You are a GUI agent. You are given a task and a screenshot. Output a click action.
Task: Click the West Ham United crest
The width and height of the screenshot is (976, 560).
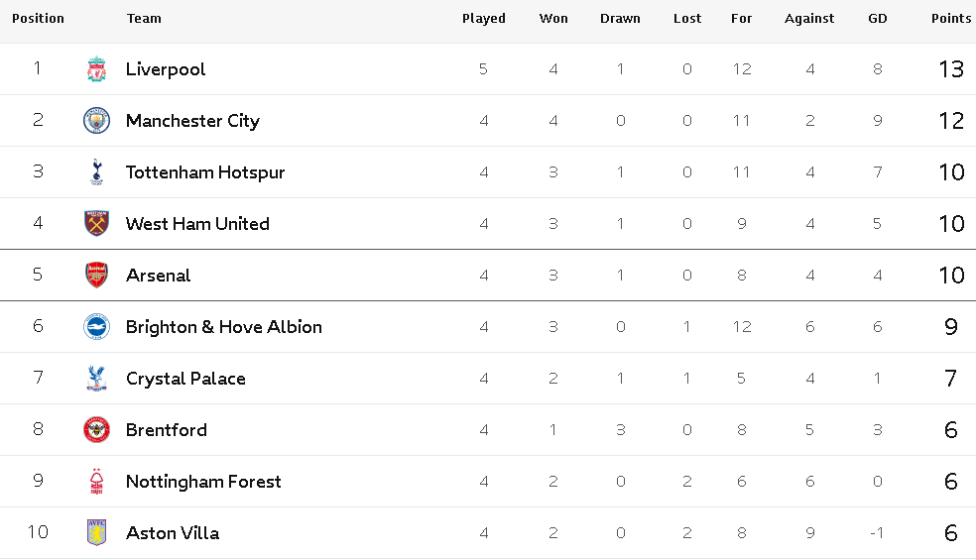(96, 223)
